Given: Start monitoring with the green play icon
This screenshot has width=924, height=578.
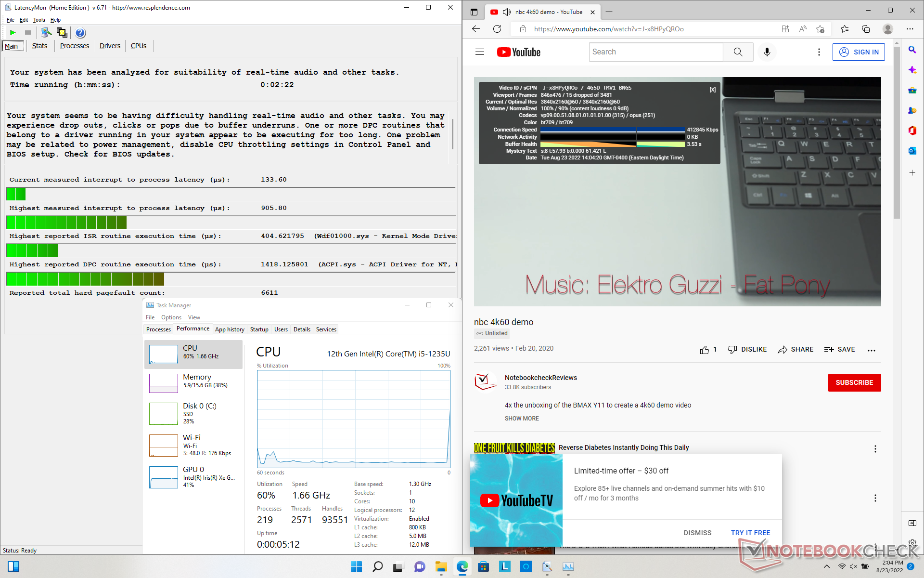Looking at the screenshot, I should click(13, 33).
